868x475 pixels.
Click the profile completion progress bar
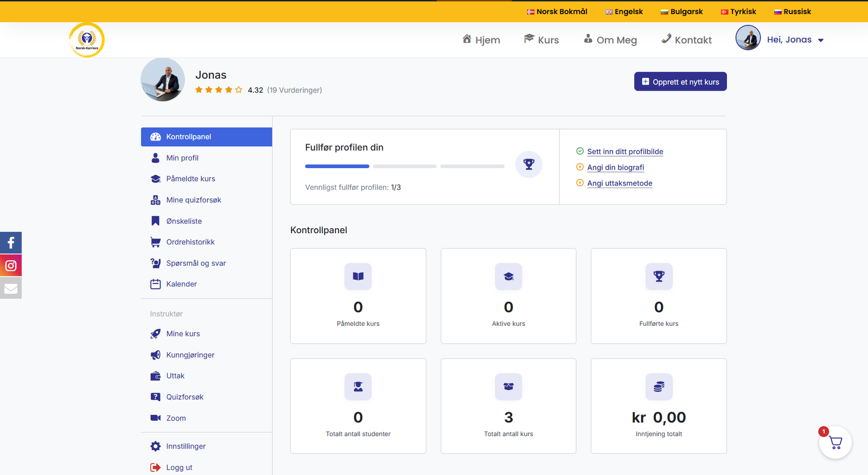click(x=404, y=166)
